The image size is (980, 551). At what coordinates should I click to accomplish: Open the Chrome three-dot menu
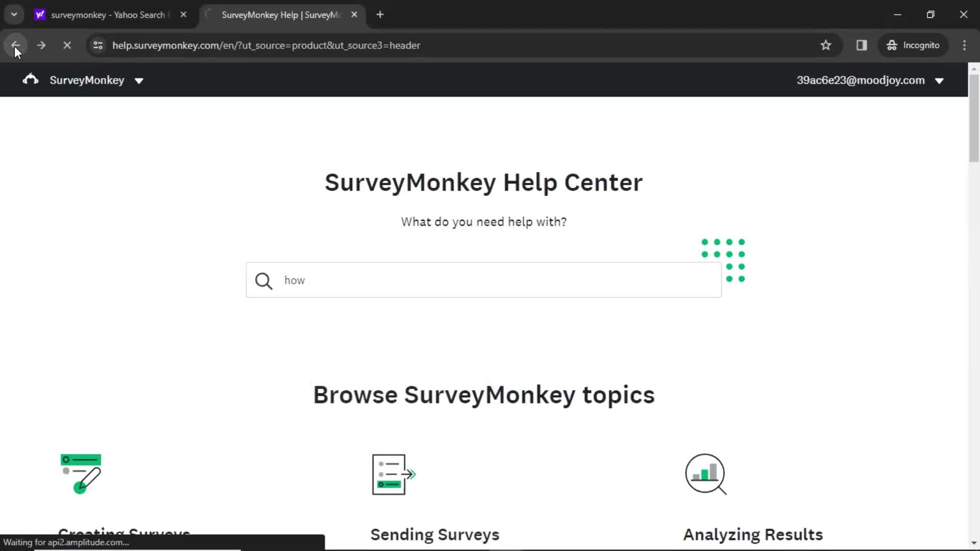tap(964, 45)
